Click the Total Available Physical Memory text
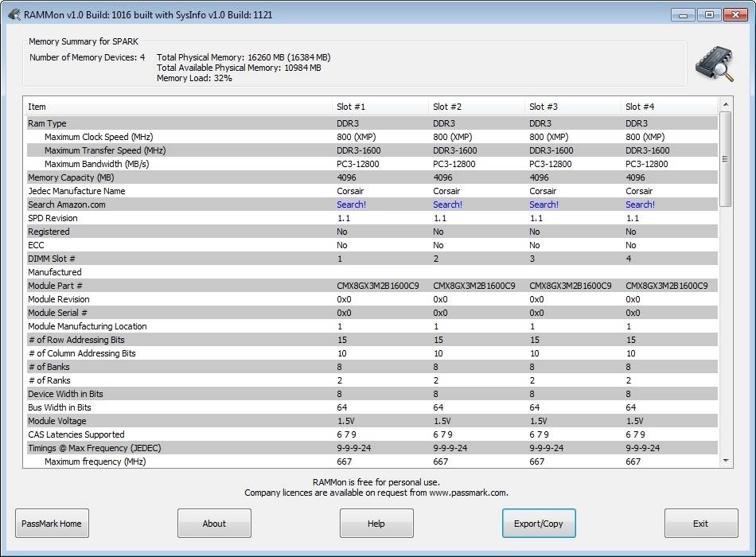 [x=239, y=68]
